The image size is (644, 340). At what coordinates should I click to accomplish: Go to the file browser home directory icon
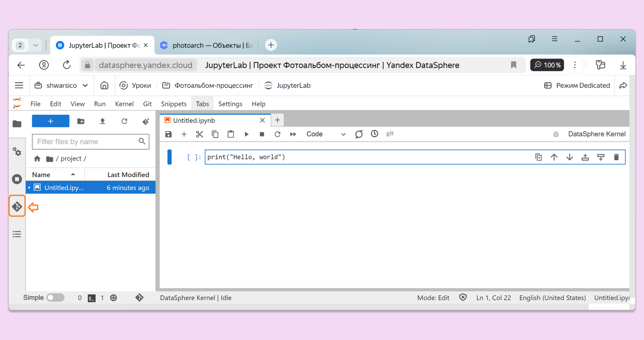(37, 159)
